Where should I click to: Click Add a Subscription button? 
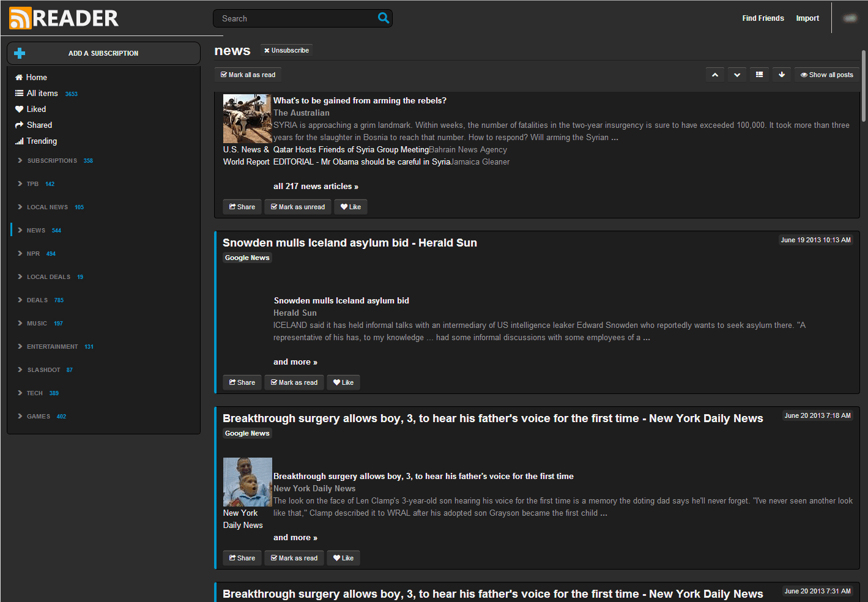click(103, 53)
